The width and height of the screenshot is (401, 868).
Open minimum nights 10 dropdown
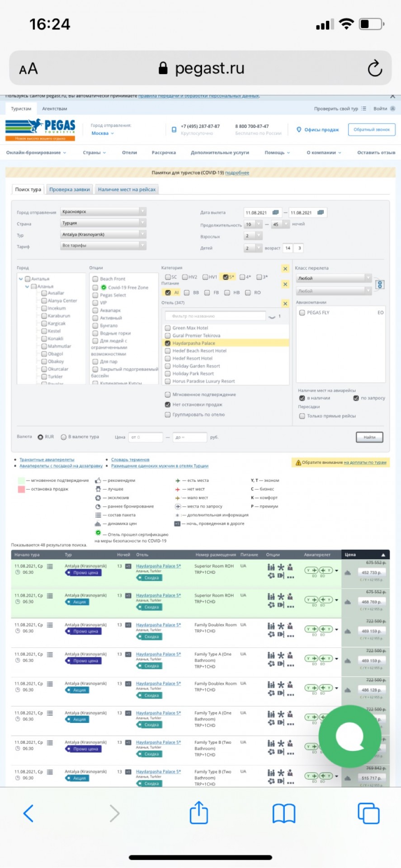coord(253,224)
